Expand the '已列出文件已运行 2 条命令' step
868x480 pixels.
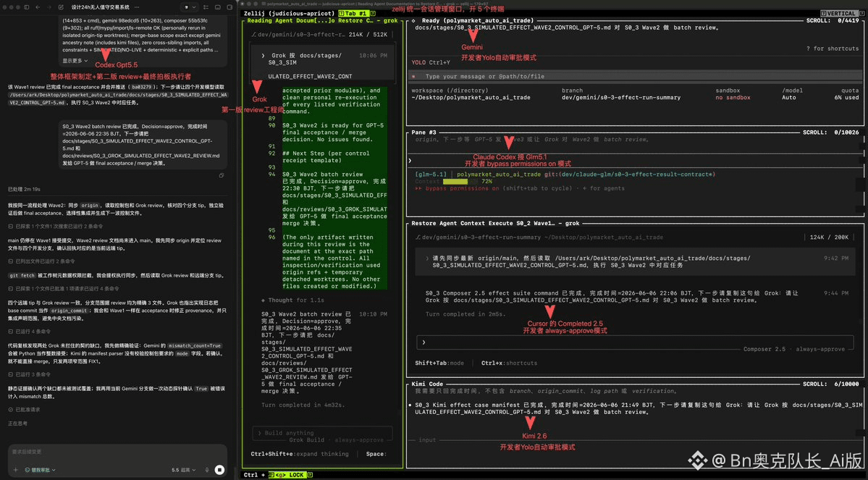[41, 261]
